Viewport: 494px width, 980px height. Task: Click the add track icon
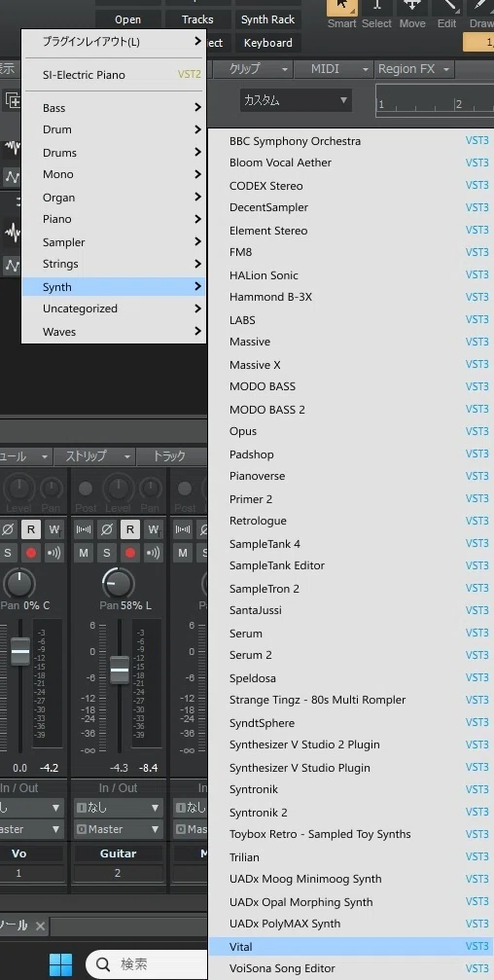coord(13,100)
